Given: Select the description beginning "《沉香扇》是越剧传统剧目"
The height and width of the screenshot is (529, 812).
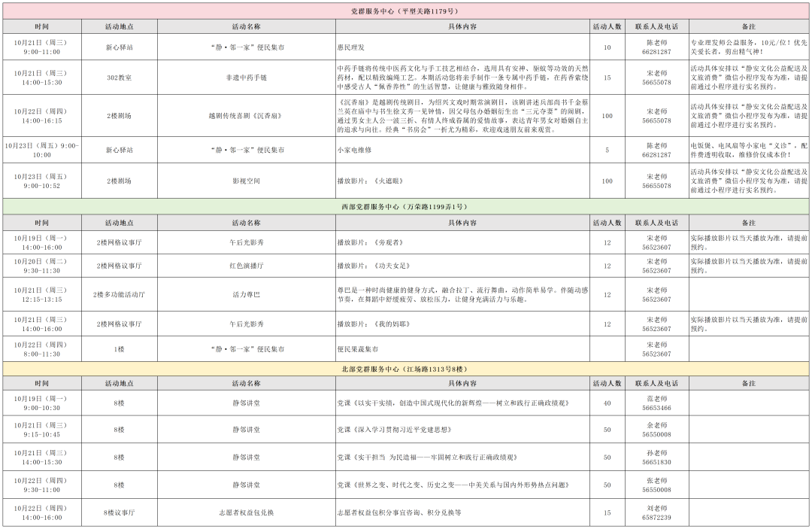Looking at the screenshot, I should pyautogui.click(x=462, y=116).
